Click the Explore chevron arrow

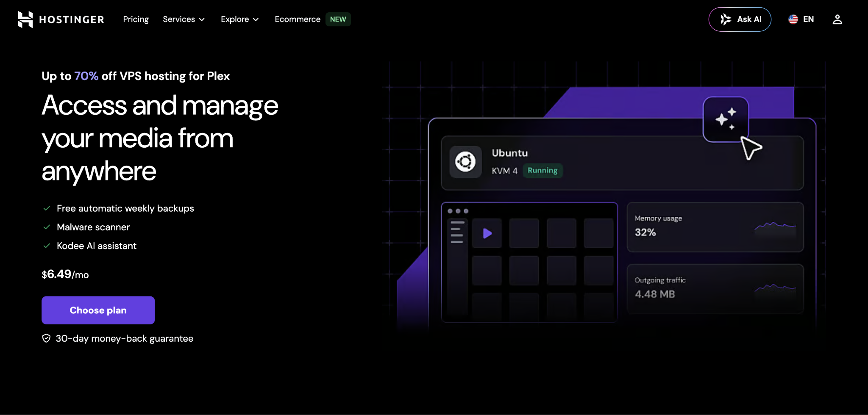256,19
